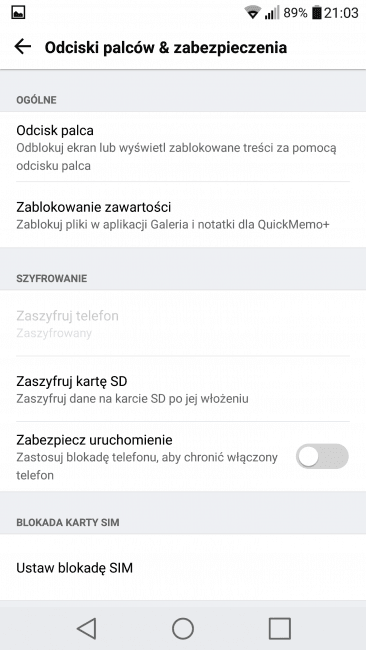This screenshot has width=366, height=650.
Task: Tap the Android home circle button
Action: [183, 628]
